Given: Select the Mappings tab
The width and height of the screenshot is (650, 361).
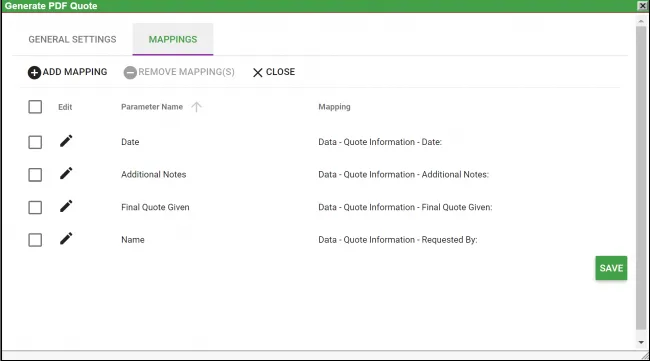Looking at the screenshot, I should click(x=173, y=39).
